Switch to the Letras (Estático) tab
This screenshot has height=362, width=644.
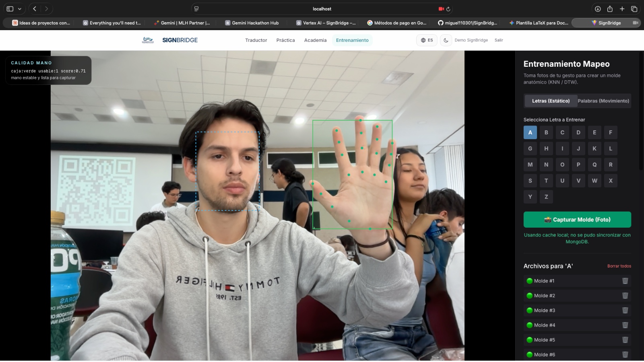(551, 101)
